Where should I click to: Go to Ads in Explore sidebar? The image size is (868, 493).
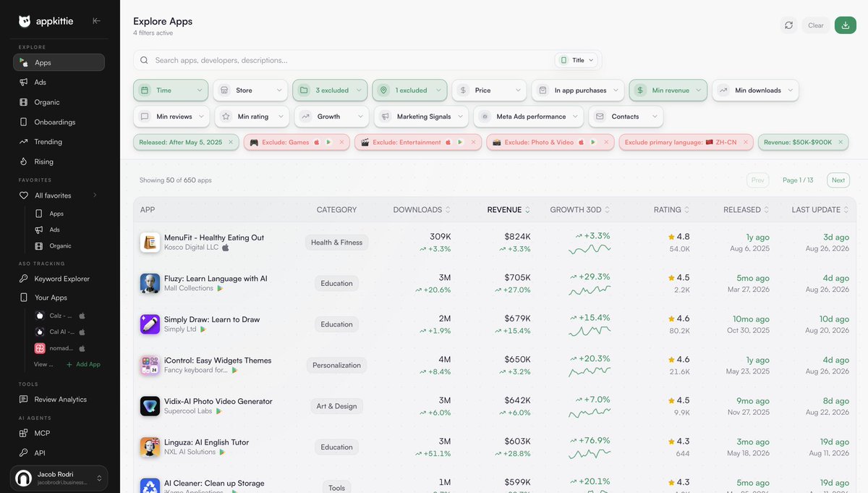[x=59, y=83]
